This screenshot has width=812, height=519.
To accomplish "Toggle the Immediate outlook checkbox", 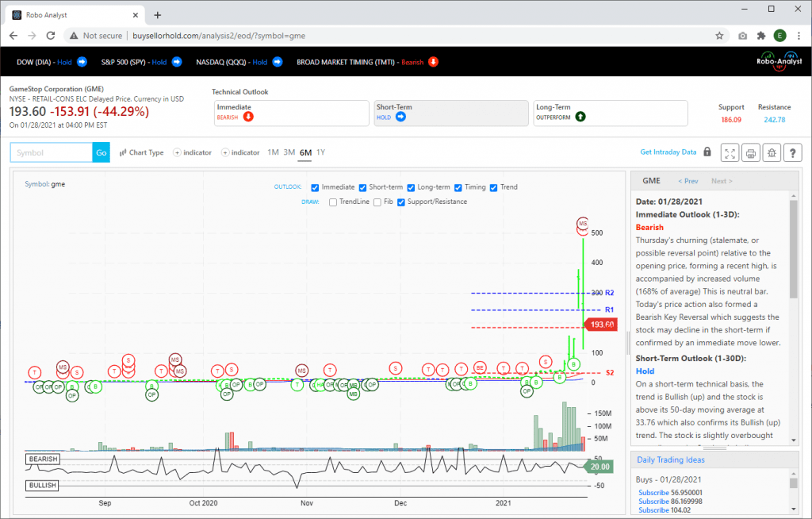I will 315,188.
